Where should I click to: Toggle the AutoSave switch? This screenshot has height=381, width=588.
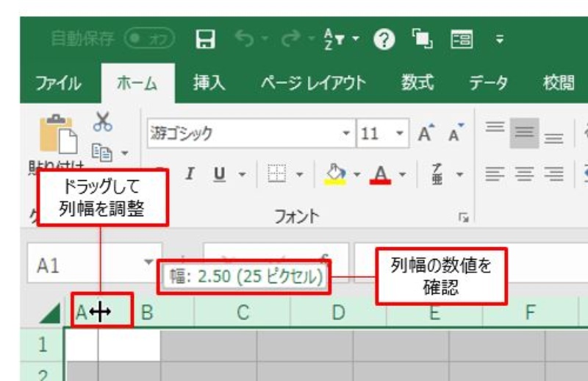149,39
